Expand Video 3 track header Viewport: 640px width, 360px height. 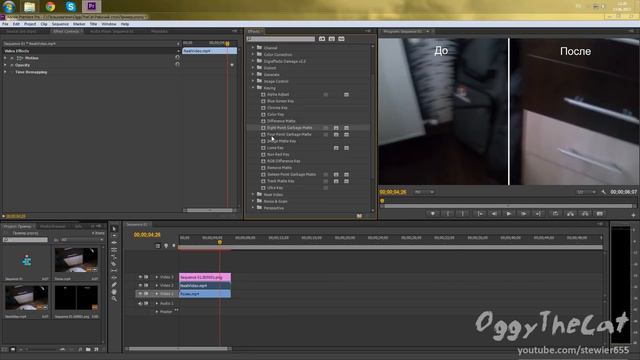(157, 277)
